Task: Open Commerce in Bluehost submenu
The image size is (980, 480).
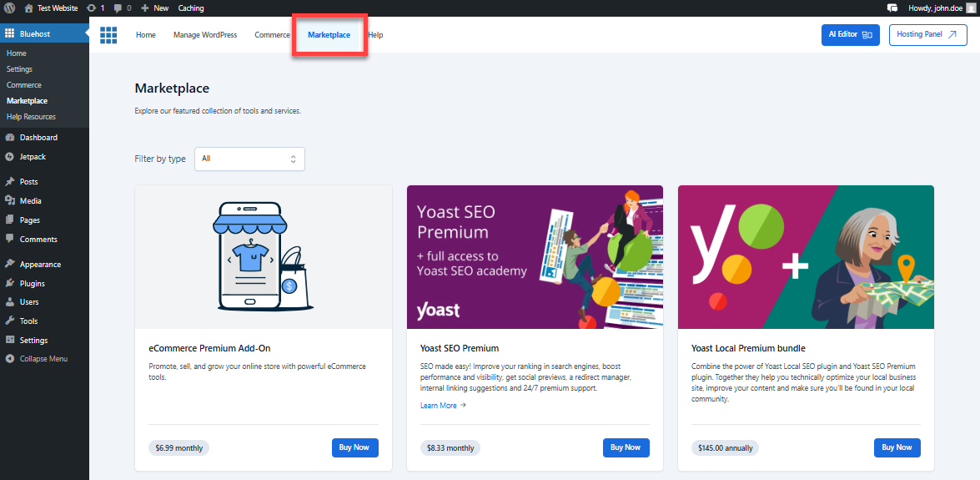Action: (23, 85)
